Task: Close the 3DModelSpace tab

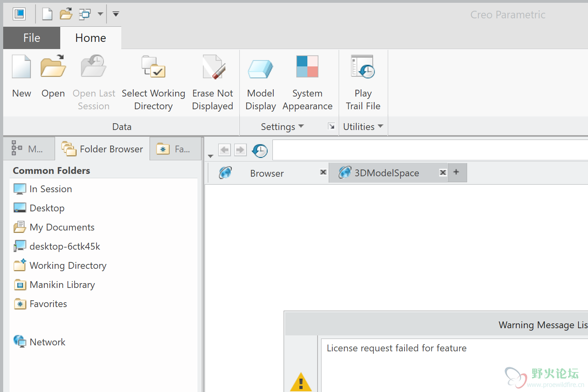Action: tap(443, 172)
